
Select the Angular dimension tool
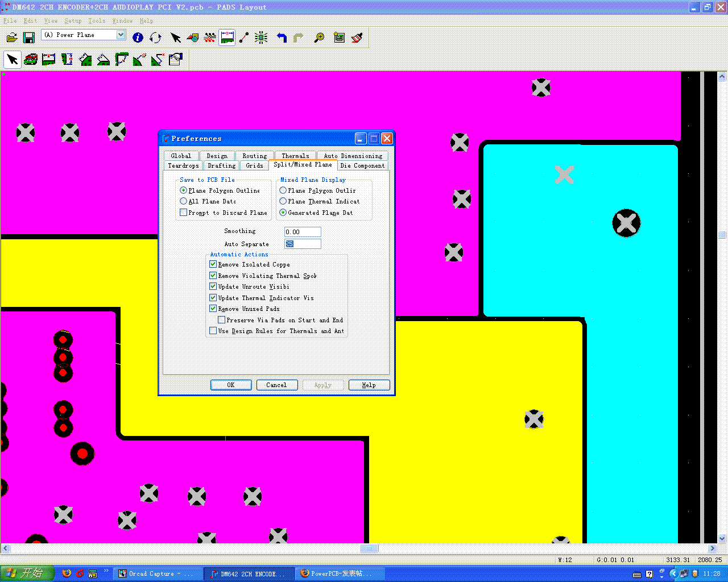(x=122, y=59)
